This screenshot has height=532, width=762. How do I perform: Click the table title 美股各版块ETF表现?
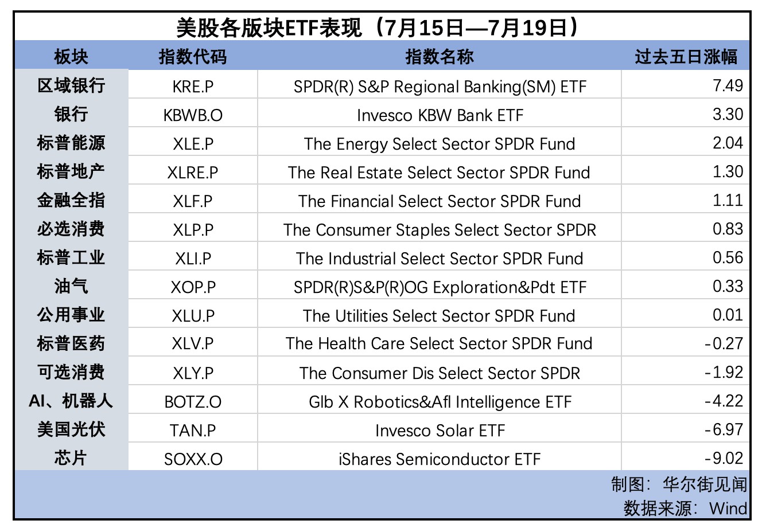coord(381,27)
